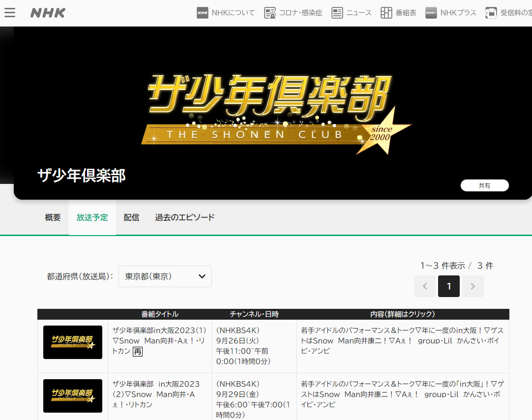Open the ニュース link
532x420 pixels.
(358, 13)
